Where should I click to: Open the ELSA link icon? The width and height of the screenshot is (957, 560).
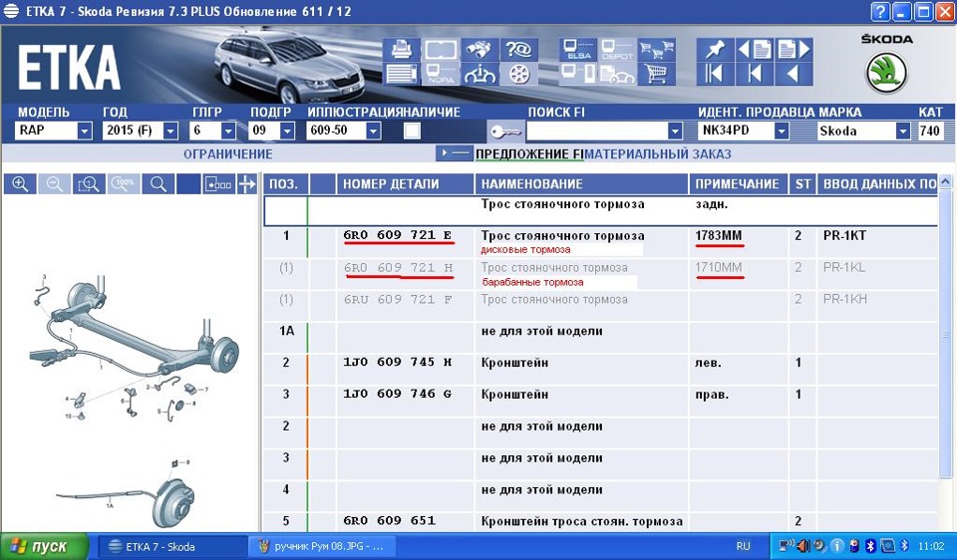click(578, 49)
